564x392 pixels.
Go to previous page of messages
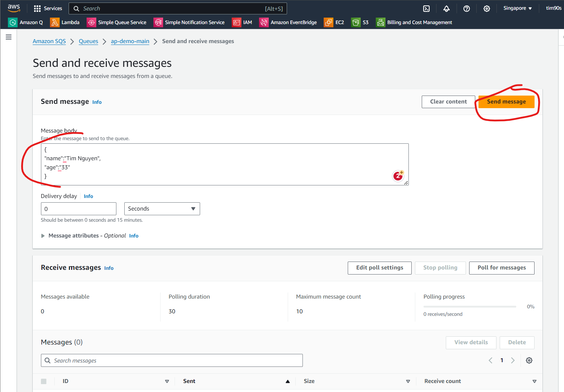click(490, 360)
